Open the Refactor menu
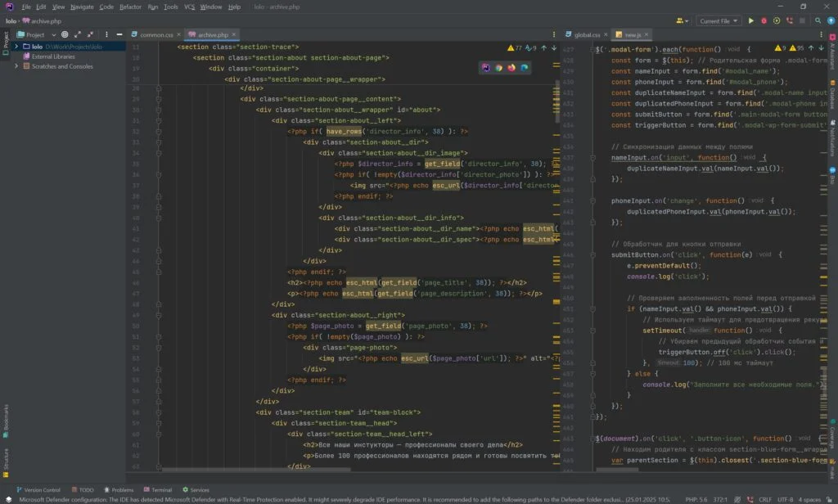The width and height of the screenshot is (838, 504). (130, 7)
